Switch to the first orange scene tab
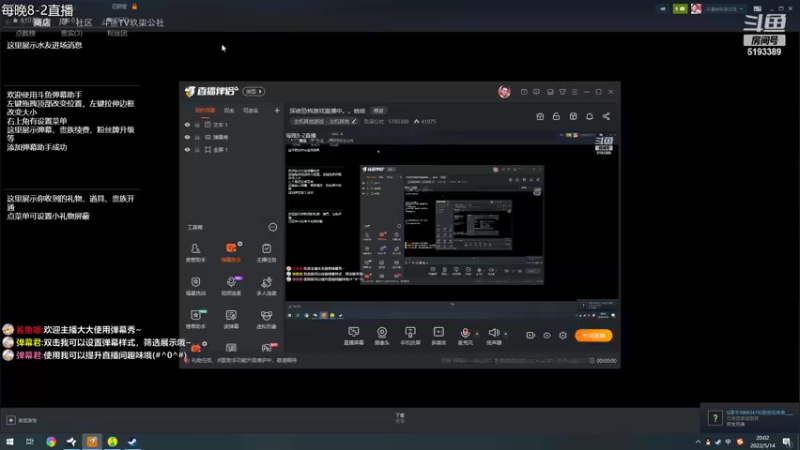Screen dimensions: 800x450 coord(205,111)
